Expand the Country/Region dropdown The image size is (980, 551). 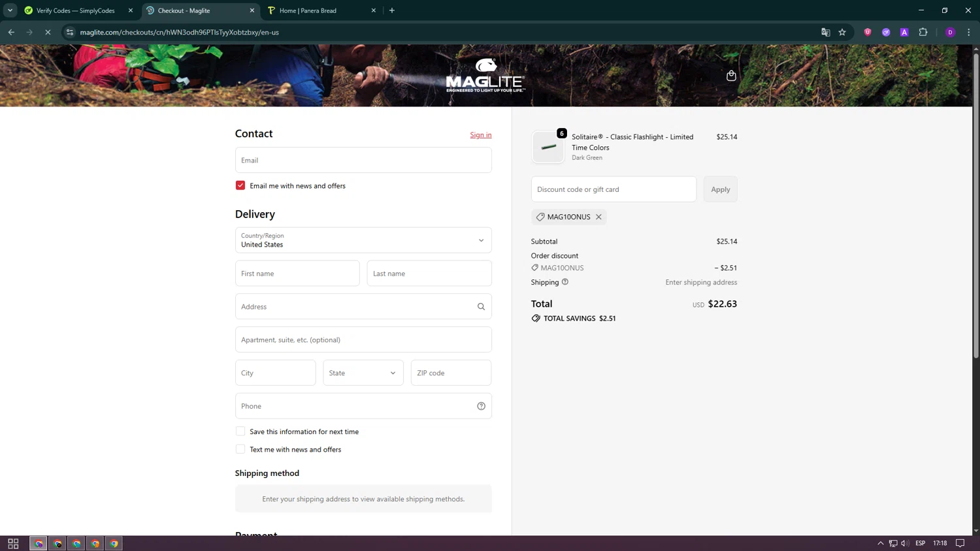tap(363, 240)
